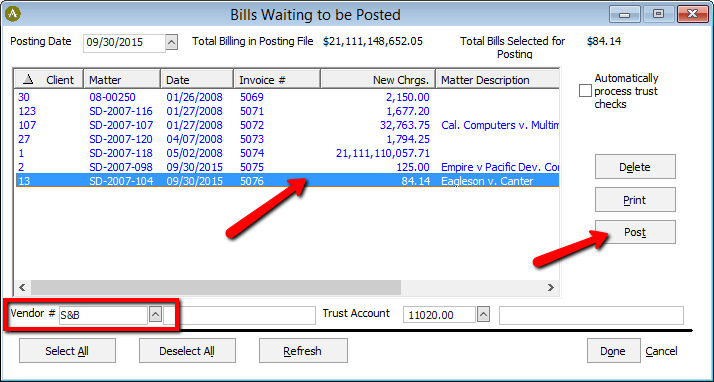Select the row with invoice 5073
This screenshot has width=714, height=382.
click(x=287, y=139)
